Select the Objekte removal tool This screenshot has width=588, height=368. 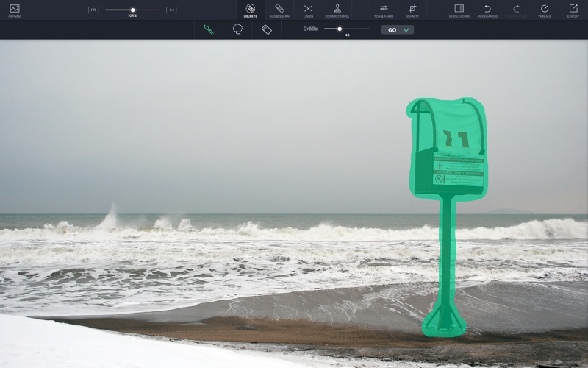[x=251, y=10]
